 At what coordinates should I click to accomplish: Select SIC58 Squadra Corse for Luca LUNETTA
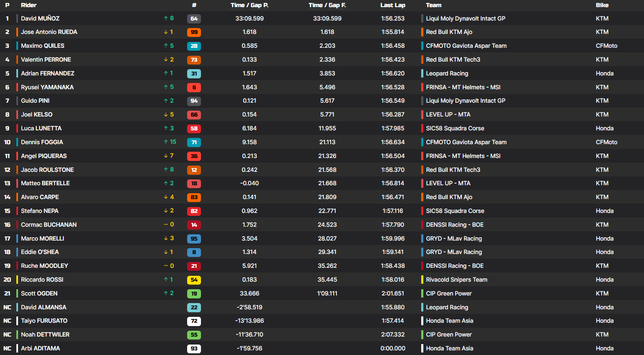pyautogui.click(x=455, y=128)
